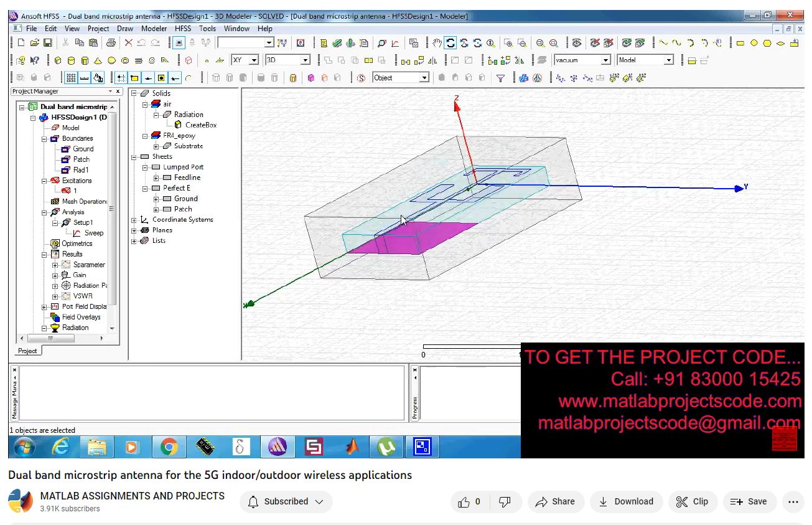Select the Draw sphere tool

(x=111, y=60)
